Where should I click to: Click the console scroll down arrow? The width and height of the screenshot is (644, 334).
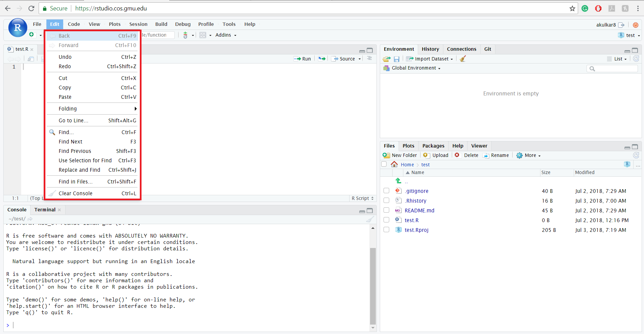(x=373, y=328)
